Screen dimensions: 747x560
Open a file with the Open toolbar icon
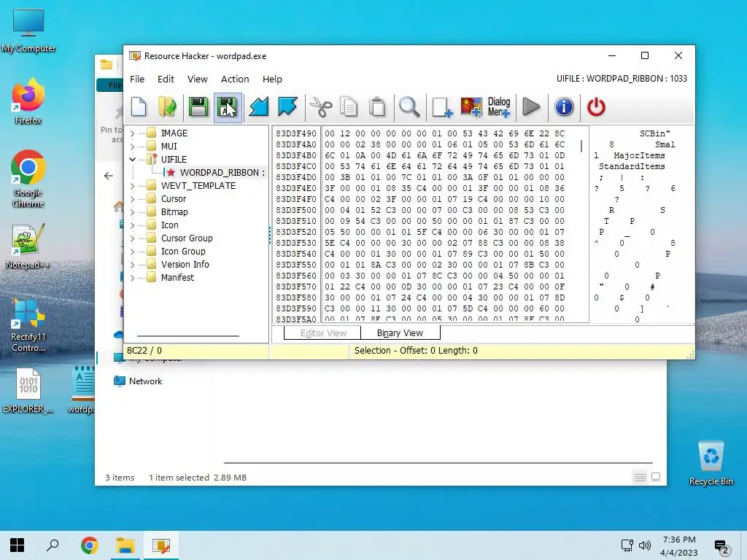[167, 106]
